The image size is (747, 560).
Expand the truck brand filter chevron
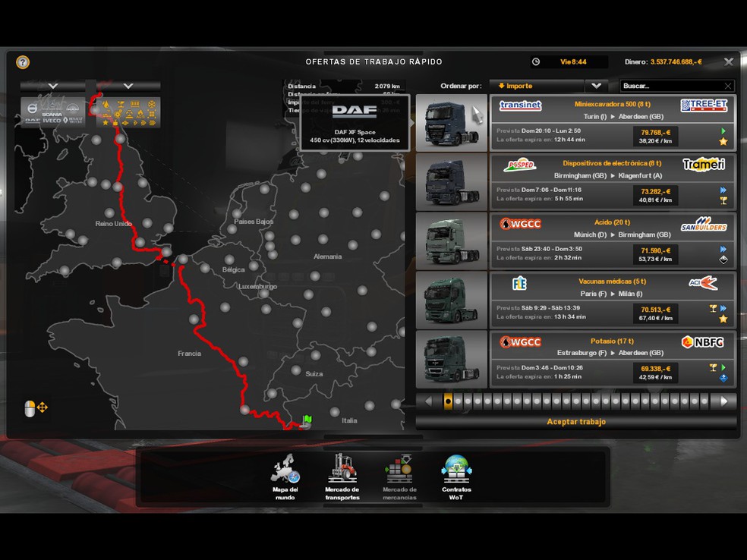pos(53,87)
